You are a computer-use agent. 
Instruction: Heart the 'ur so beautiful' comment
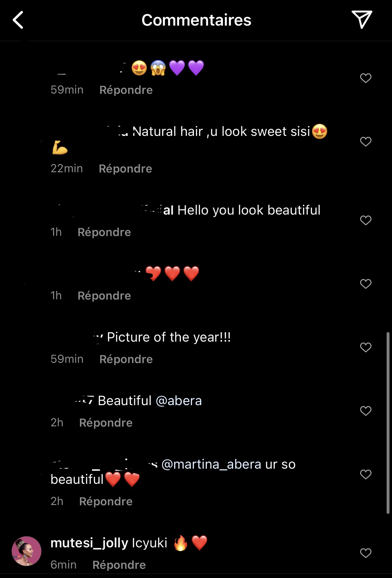[x=365, y=474]
